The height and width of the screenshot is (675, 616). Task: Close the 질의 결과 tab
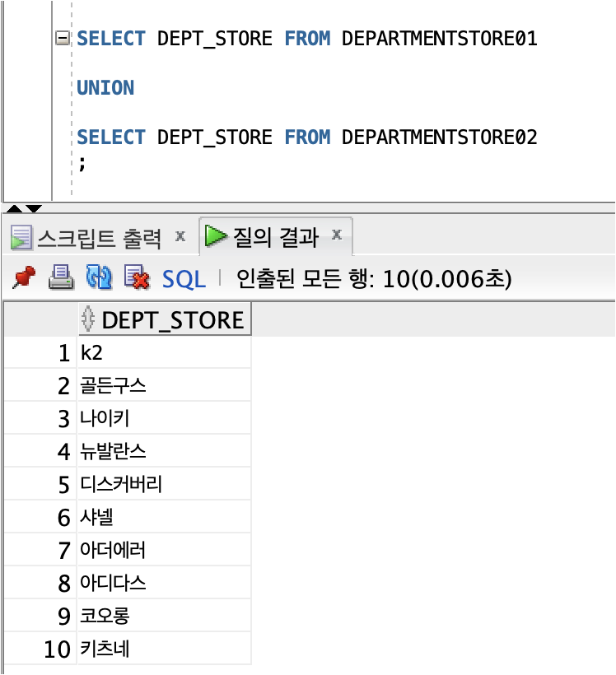[x=337, y=235]
